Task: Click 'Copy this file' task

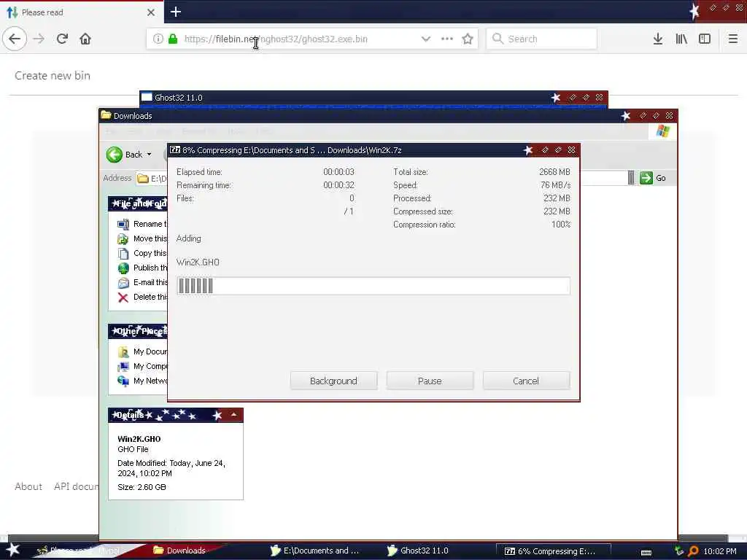Action: click(142, 253)
